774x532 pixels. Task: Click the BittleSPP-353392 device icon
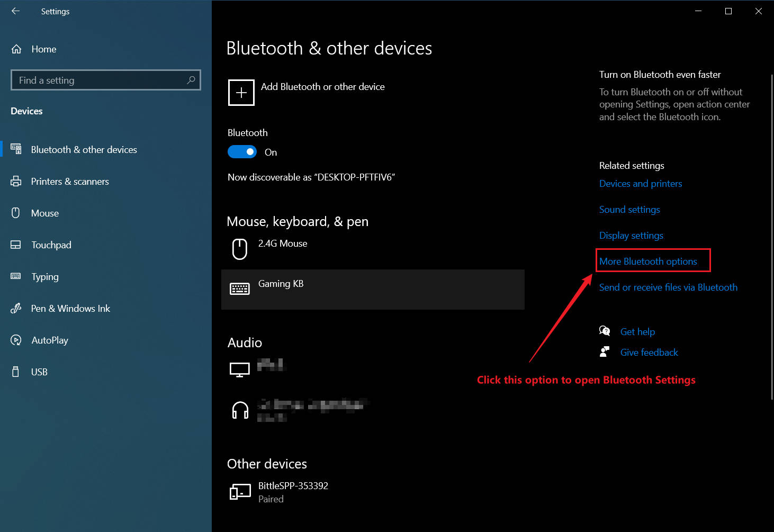[240, 492]
